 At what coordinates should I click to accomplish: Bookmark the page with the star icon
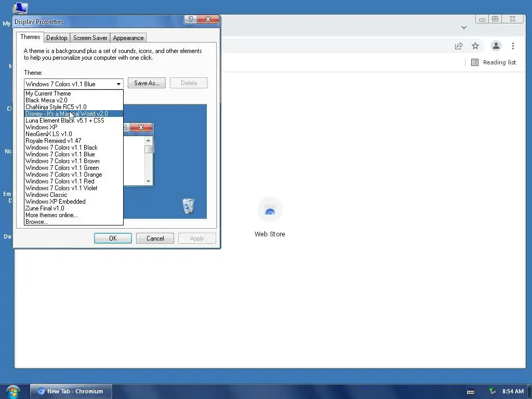475,46
